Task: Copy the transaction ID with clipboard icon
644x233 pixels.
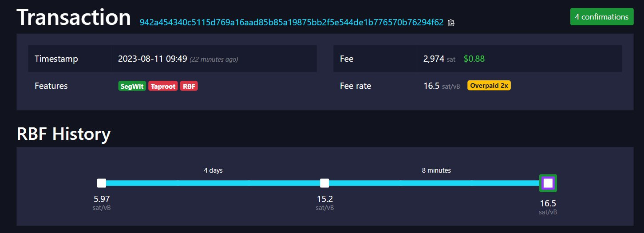Action: point(451,23)
